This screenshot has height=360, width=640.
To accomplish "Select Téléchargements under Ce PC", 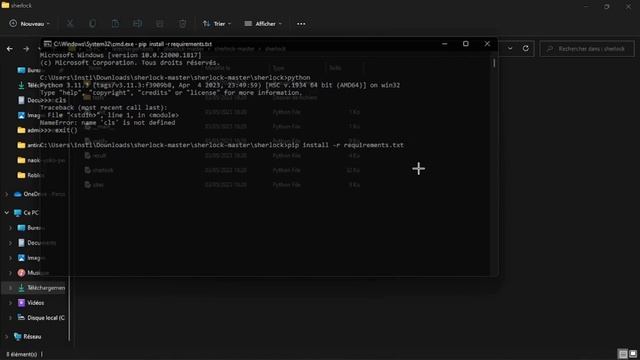I will point(41,288).
